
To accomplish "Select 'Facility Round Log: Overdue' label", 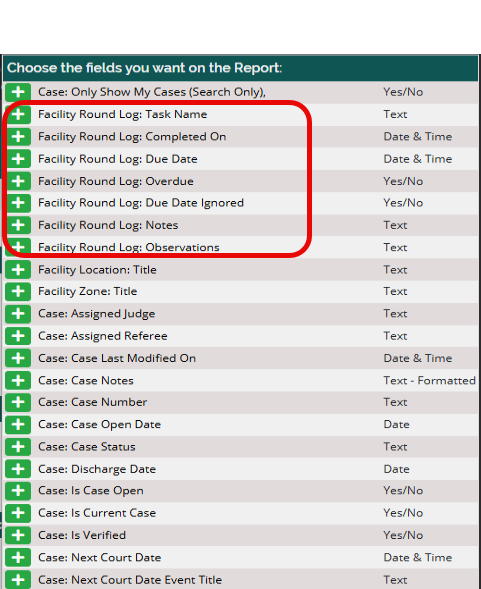I will coord(116,181).
